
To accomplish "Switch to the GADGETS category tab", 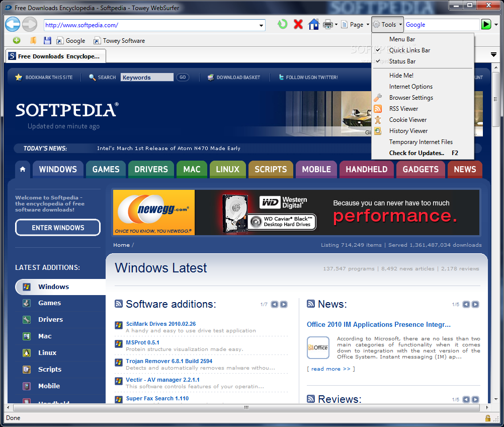I will [x=421, y=169].
